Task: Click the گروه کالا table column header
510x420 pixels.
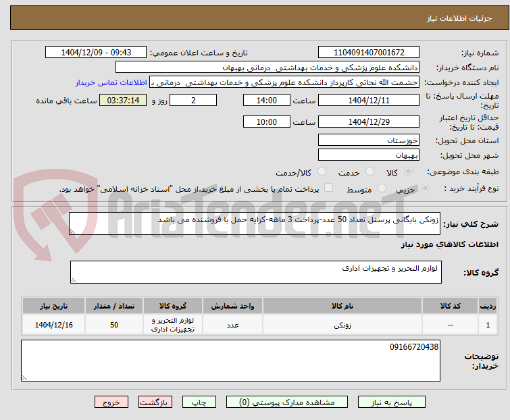Action: click(x=173, y=306)
